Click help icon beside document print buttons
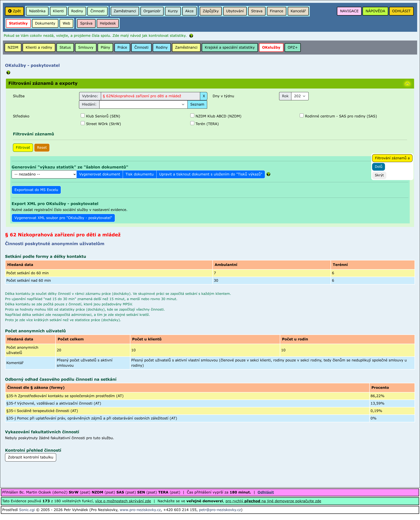The image size is (420, 520). (x=268, y=174)
